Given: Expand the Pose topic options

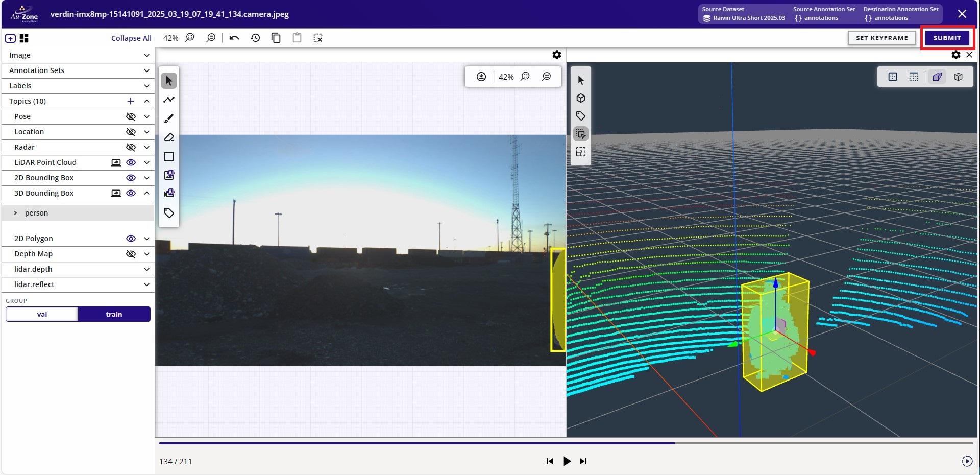Looking at the screenshot, I should [146, 116].
